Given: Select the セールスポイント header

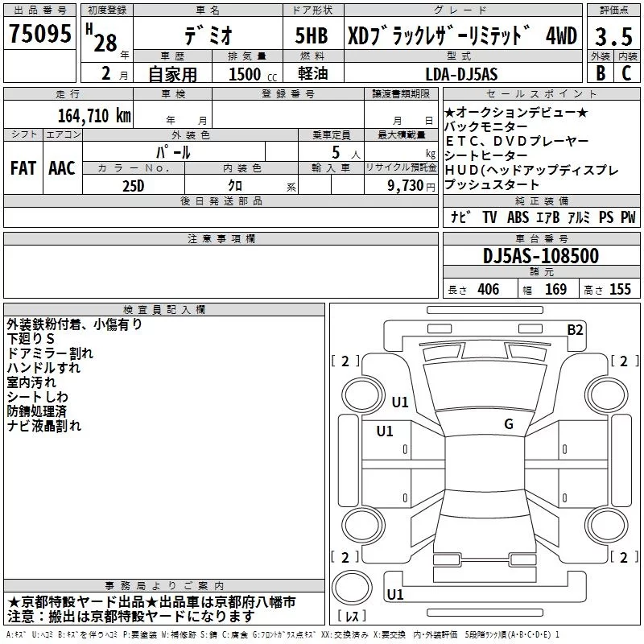Looking at the screenshot, I should pos(541,94).
